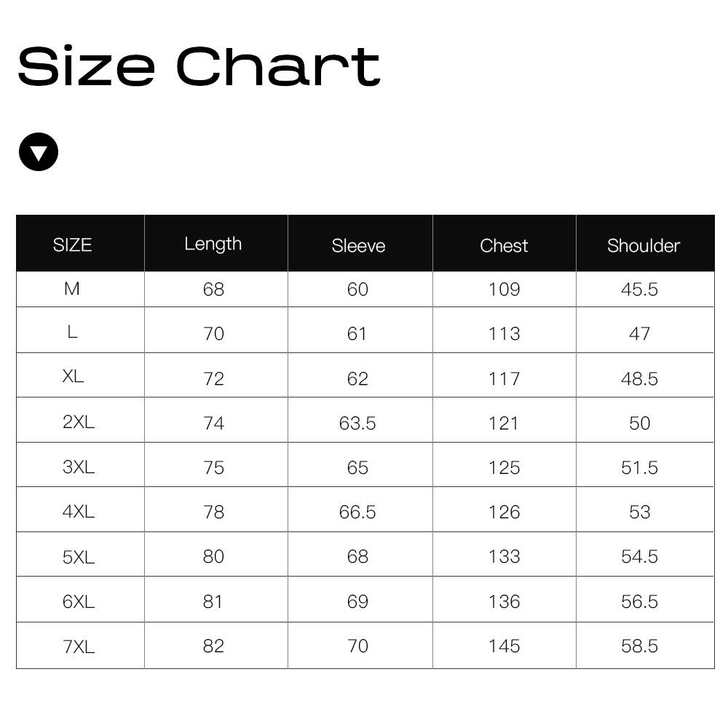Click the Sleeve column header
728x728 pixels.
pyautogui.click(x=358, y=246)
